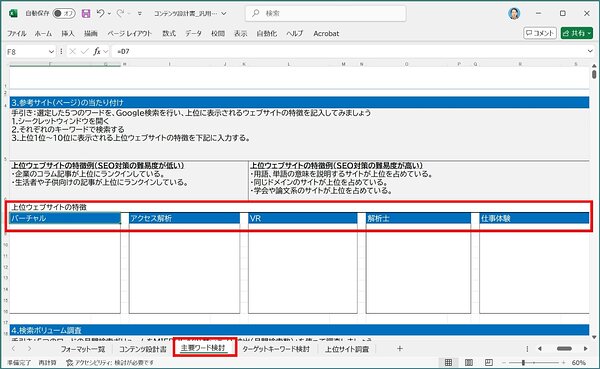Select the バーチャル header cell
The height and width of the screenshot is (369, 600).
click(65, 218)
